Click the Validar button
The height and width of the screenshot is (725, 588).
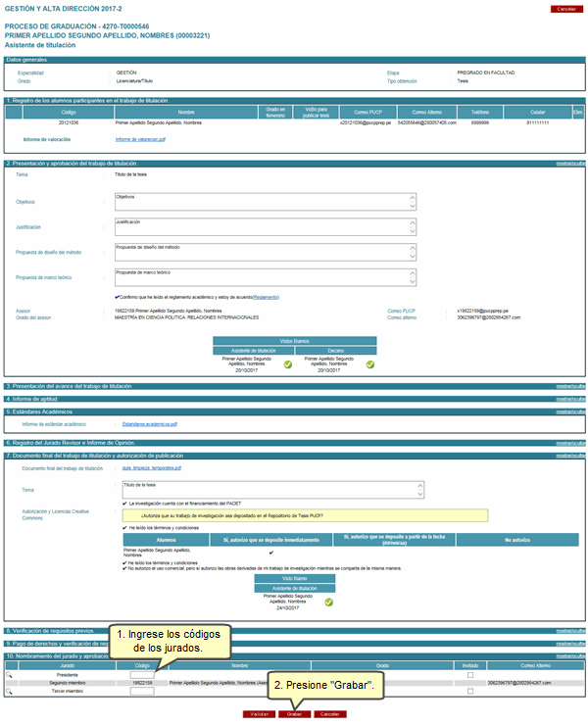coord(259,714)
